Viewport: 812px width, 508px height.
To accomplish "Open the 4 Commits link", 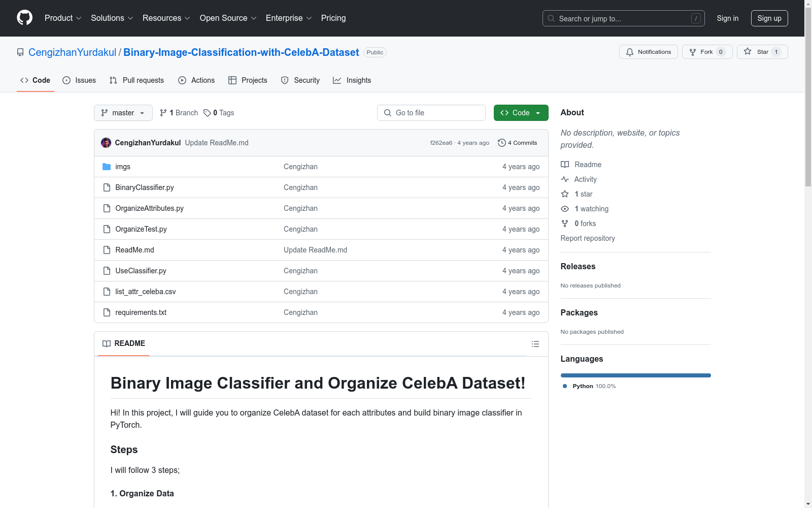I will (518, 143).
